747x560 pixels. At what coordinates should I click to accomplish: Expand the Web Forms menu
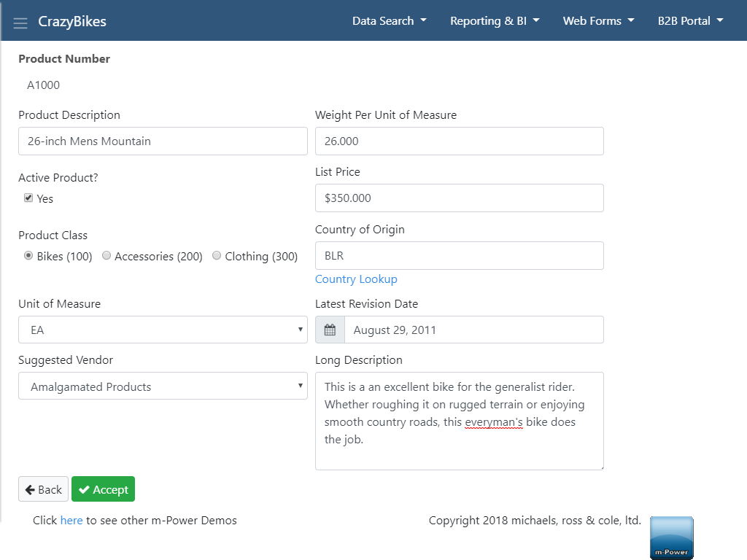point(598,21)
